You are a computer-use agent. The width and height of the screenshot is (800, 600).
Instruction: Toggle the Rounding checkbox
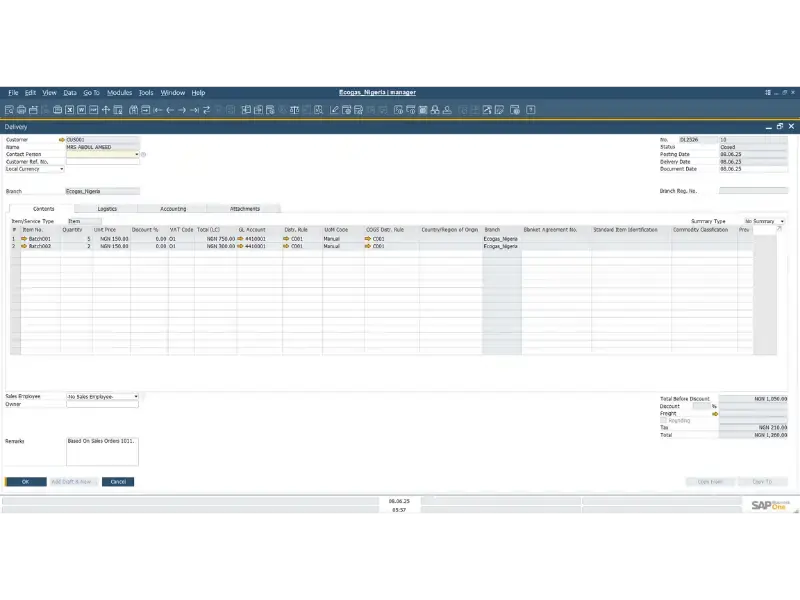click(663, 420)
